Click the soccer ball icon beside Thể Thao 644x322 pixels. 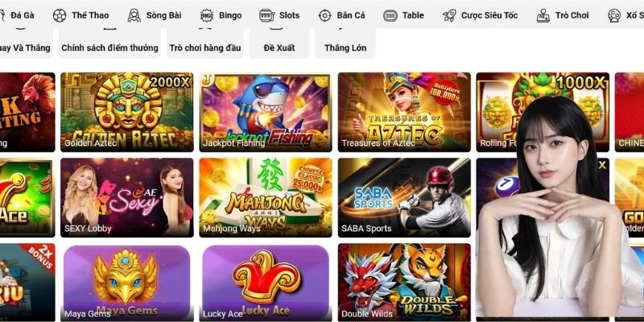(60, 15)
